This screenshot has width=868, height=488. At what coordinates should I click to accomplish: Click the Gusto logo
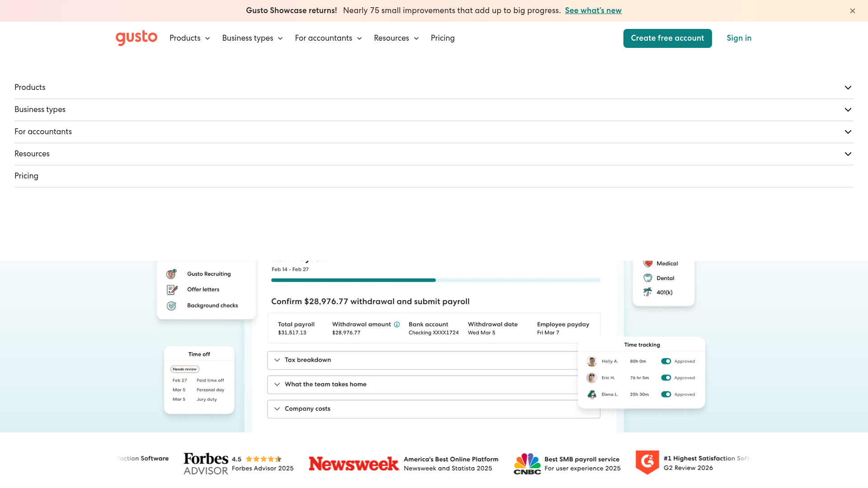pyautogui.click(x=136, y=38)
